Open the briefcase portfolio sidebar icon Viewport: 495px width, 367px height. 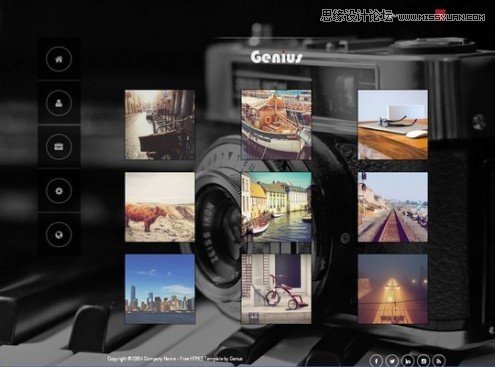click(x=59, y=147)
